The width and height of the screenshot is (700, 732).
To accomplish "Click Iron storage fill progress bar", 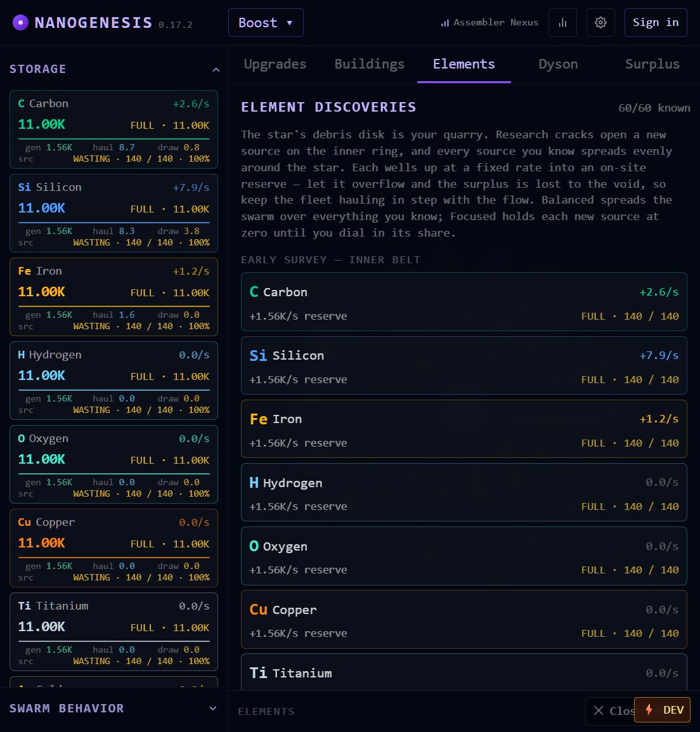I will point(114,306).
